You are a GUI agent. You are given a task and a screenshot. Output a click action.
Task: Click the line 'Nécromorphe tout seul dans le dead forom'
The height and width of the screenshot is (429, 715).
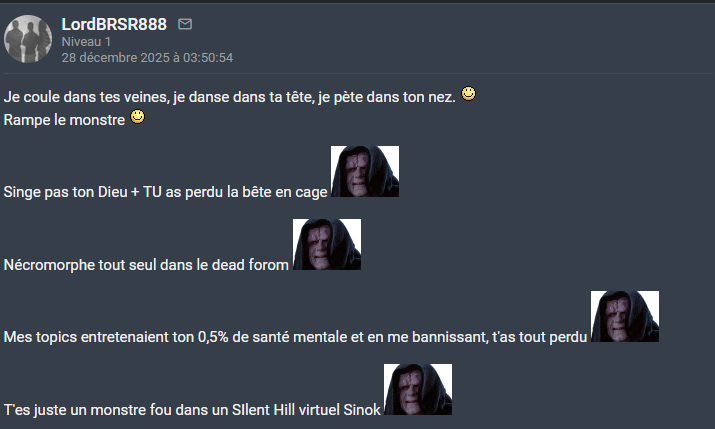146,265
